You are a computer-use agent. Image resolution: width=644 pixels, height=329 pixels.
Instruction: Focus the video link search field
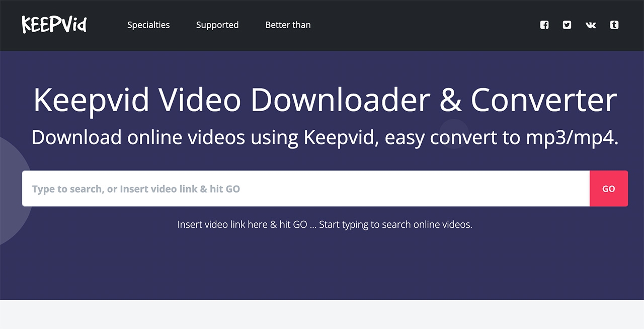(305, 189)
